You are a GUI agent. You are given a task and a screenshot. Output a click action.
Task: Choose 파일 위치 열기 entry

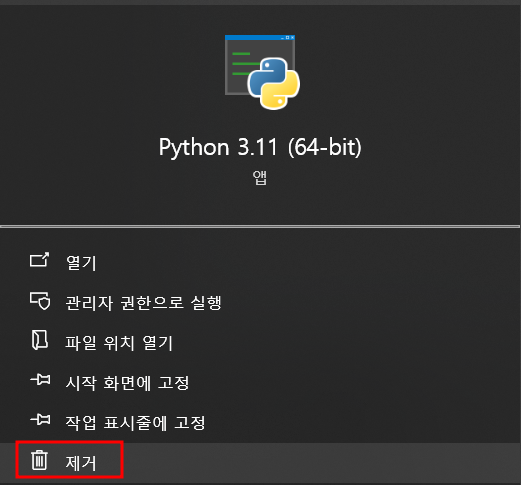click(260, 342)
